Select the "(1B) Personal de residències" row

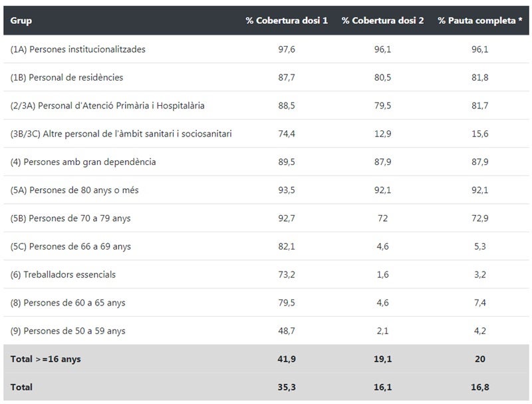pyautogui.click(x=66, y=77)
